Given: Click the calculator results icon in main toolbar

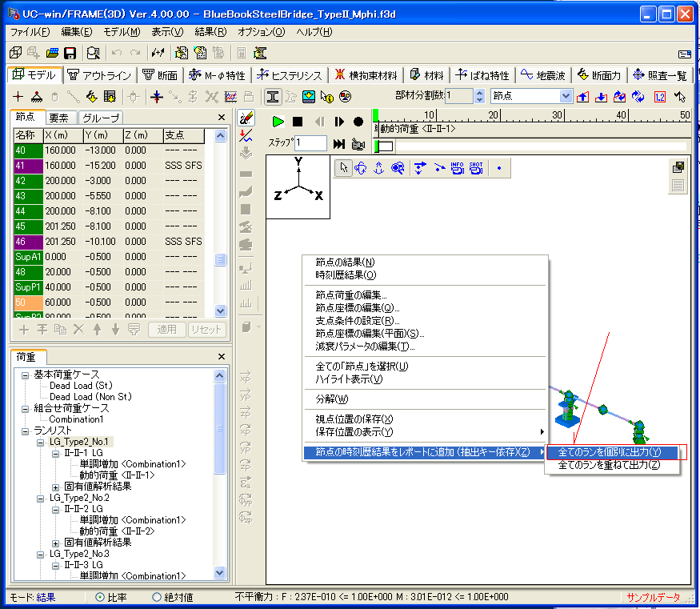Looking at the screenshot, I should pyautogui.click(x=242, y=53).
